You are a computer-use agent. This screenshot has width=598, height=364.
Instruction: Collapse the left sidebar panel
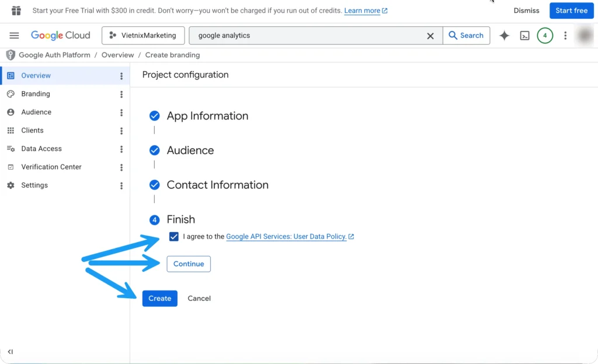(x=11, y=352)
